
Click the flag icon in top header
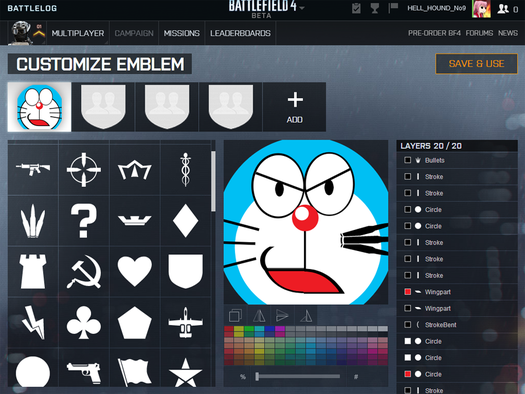point(393,8)
